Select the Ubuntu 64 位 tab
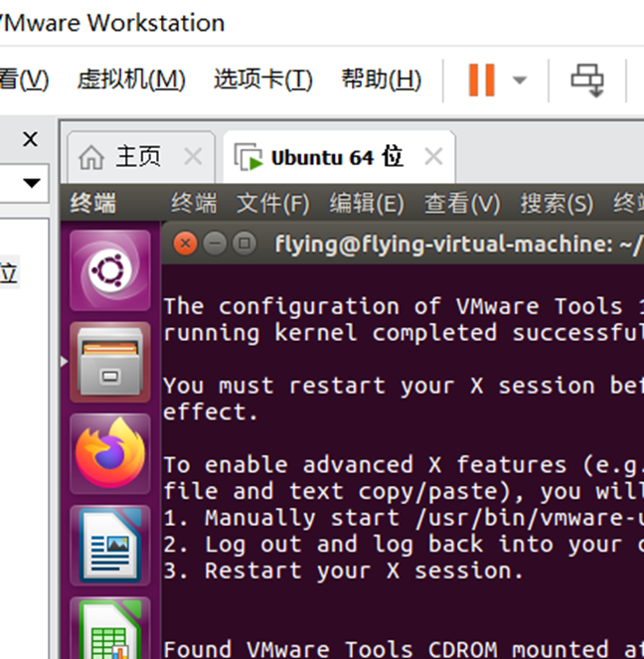 (x=339, y=157)
